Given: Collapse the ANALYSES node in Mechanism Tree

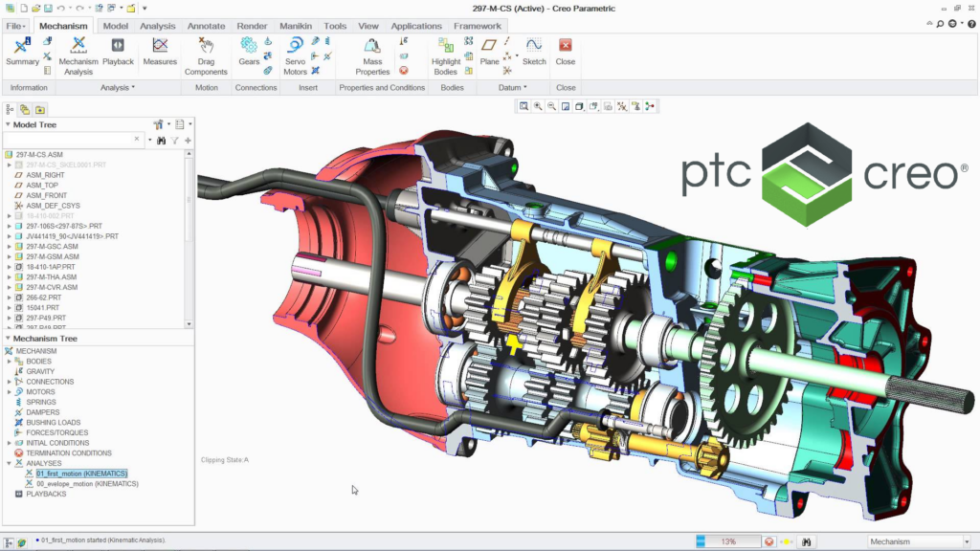Looking at the screenshot, I should 9,463.
